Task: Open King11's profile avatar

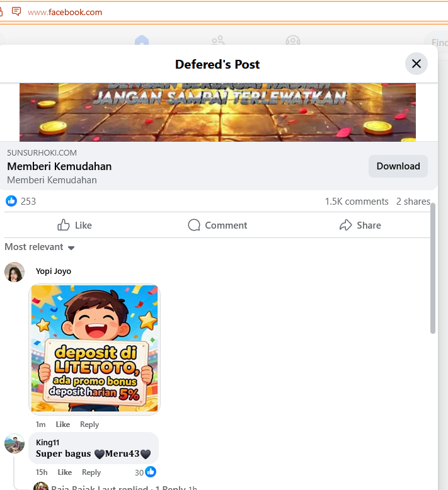Action: coord(14,443)
